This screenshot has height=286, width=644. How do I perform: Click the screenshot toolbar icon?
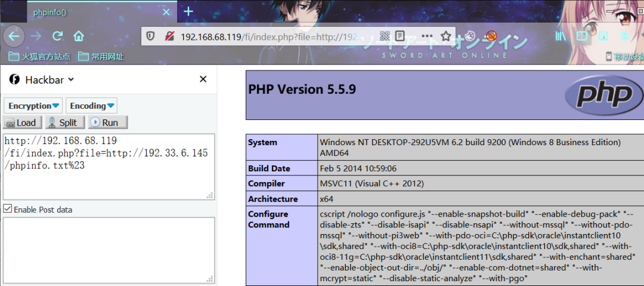603,36
